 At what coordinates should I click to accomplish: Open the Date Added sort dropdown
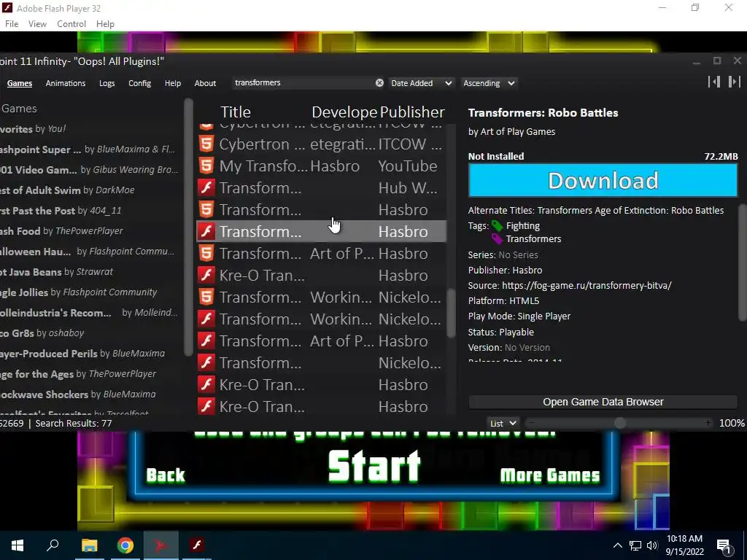[x=421, y=83]
